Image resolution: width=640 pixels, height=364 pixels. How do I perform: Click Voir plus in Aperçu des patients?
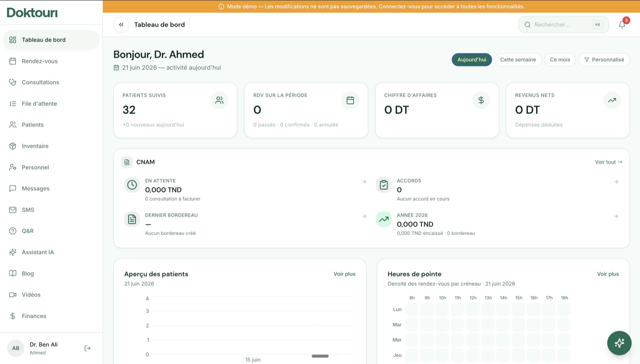point(344,274)
